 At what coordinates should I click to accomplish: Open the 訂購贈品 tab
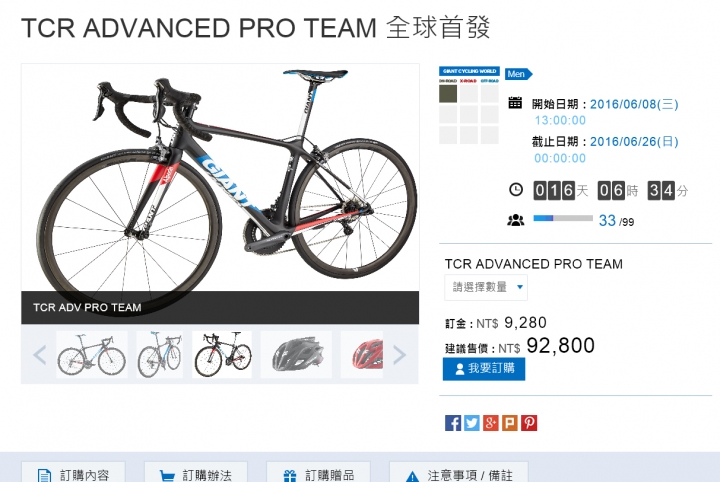(x=318, y=473)
